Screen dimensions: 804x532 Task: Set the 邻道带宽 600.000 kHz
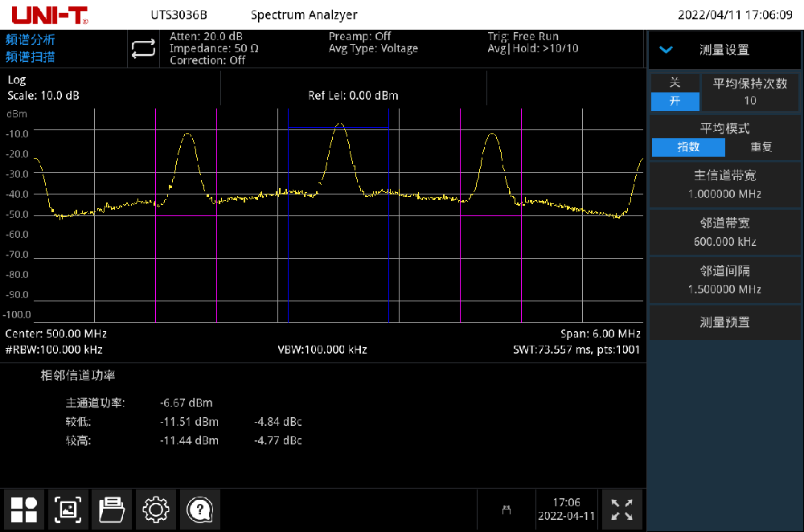point(725,232)
